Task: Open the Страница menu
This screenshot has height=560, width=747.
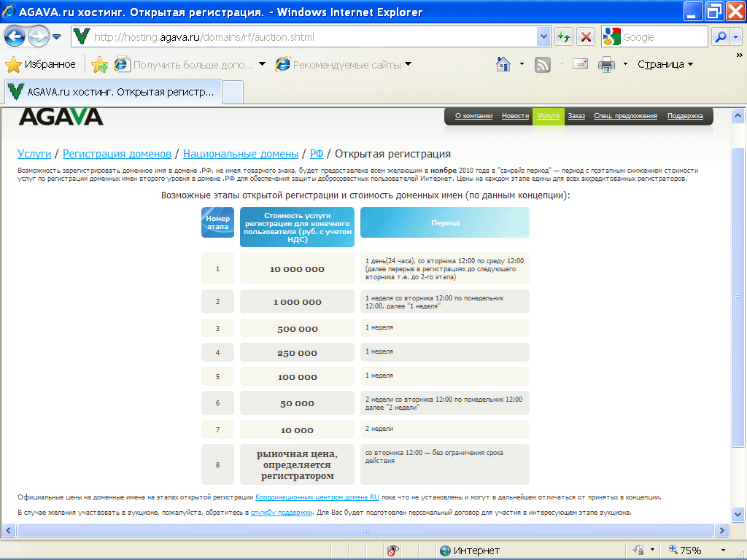Action: point(665,64)
